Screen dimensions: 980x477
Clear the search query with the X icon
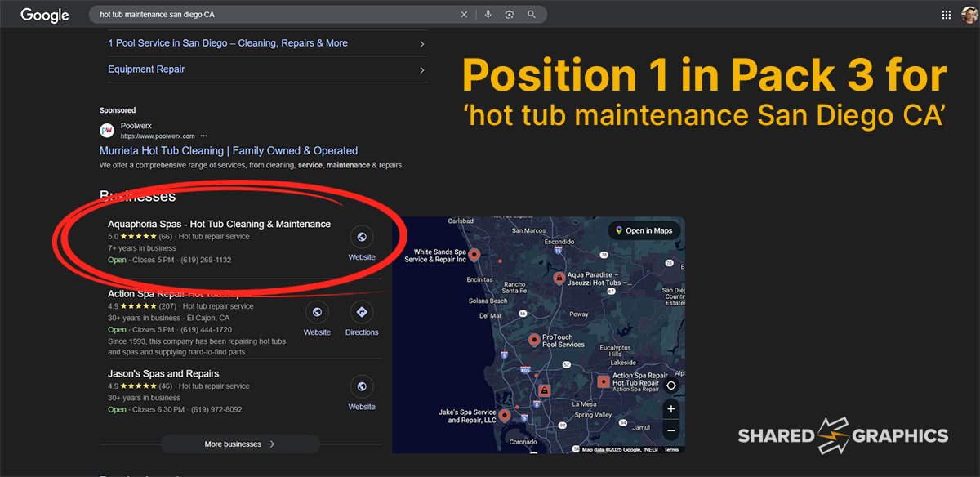coord(464,15)
